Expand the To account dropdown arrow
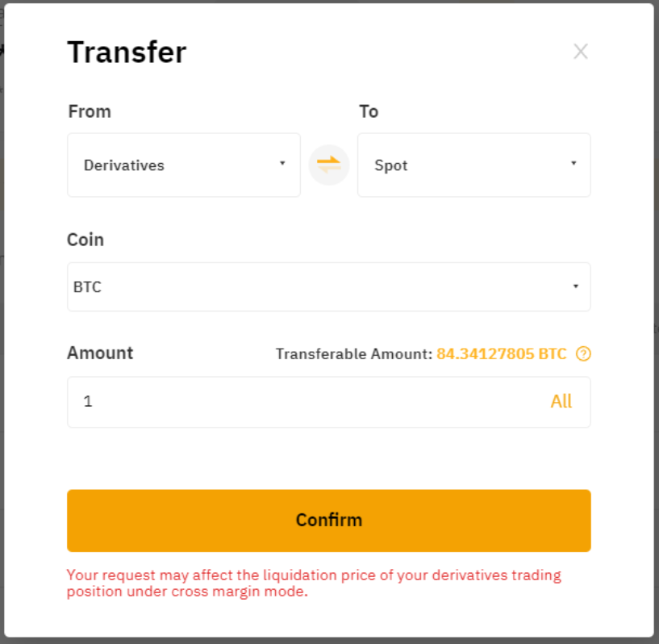The image size is (659, 644). click(x=573, y=164)
